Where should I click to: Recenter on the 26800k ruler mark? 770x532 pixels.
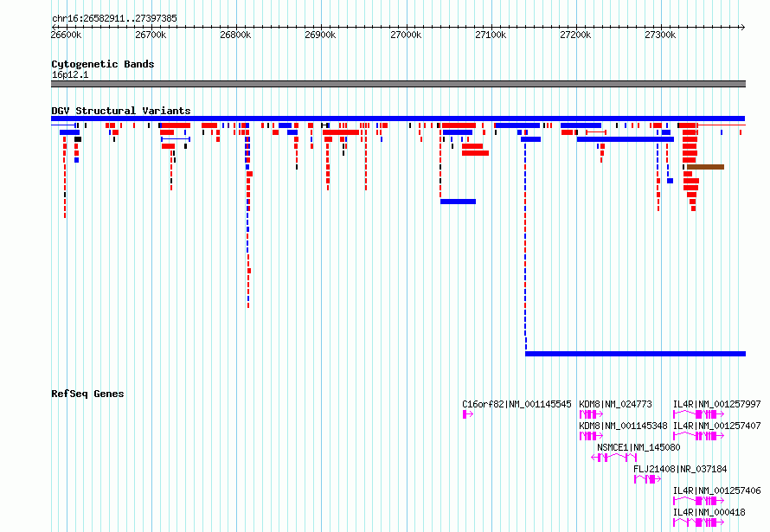coord(235,35)
